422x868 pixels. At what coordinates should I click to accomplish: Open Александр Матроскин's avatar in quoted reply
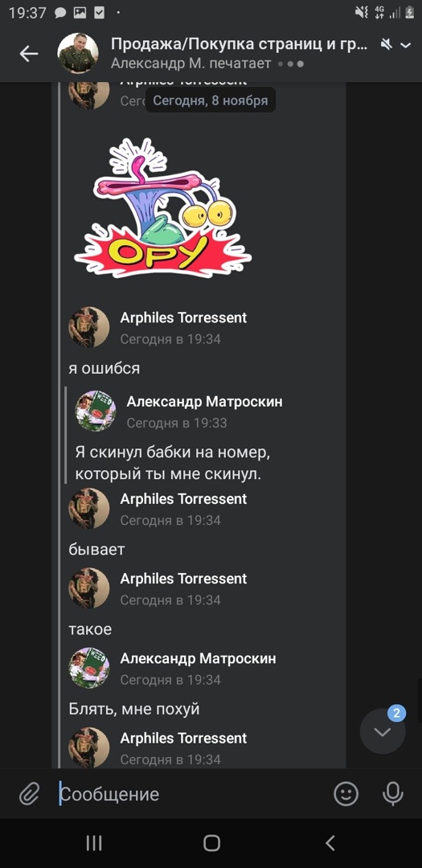coord(96,411)
